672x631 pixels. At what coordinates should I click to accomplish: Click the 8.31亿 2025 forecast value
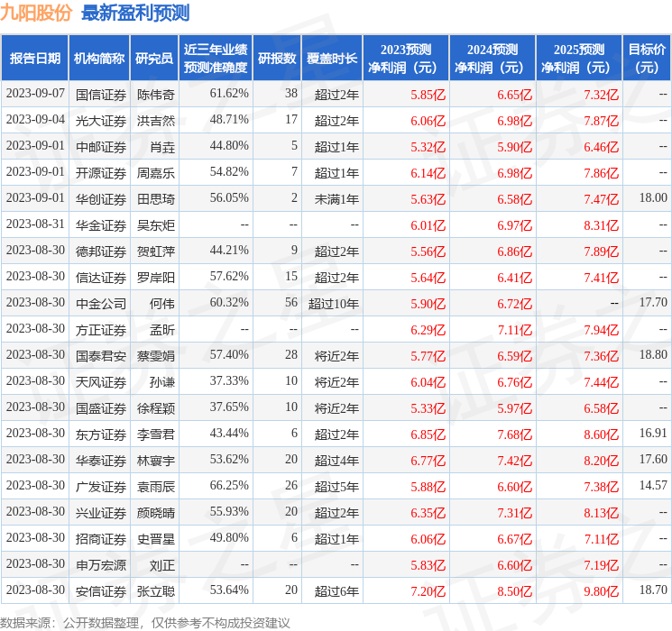pos(601,225)
